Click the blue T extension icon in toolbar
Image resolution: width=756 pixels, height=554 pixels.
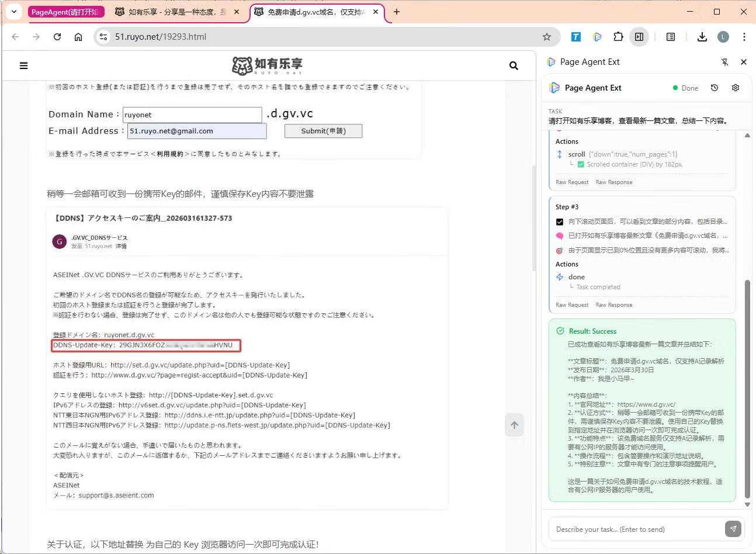[x=575, y=37]
